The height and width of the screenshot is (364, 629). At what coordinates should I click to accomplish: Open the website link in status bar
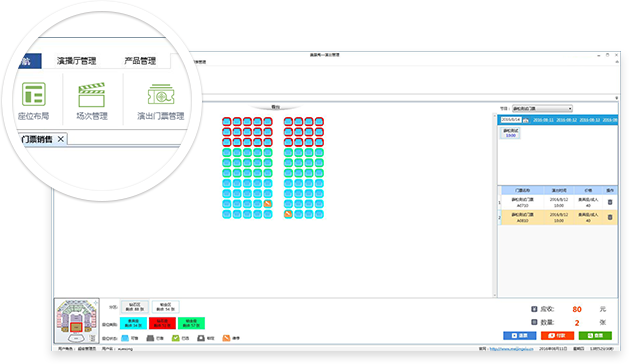click(x=511, y=349)
